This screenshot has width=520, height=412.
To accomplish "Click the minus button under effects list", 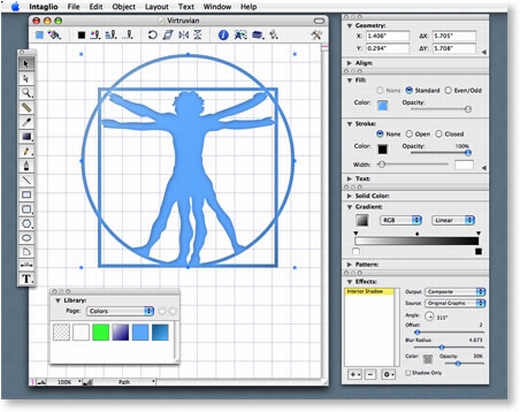I will [x=370, y=375].
